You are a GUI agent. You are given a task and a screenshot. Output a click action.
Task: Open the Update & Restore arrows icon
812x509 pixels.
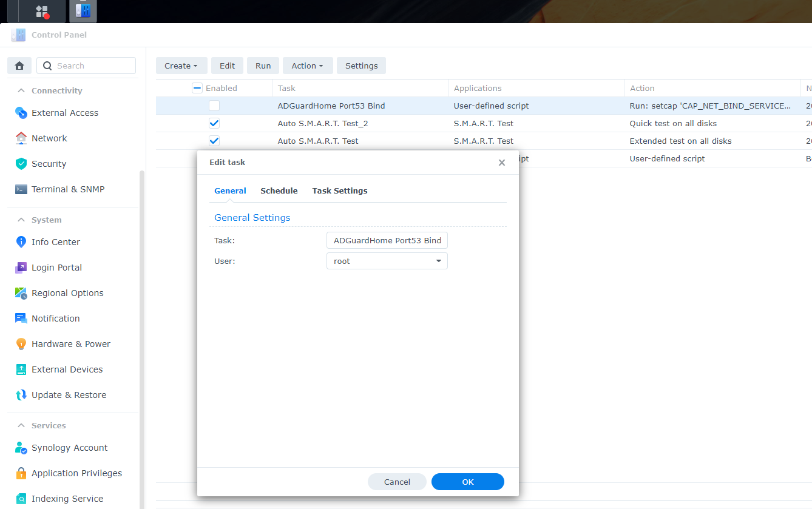pyautogui.click(x=21, y=395)
